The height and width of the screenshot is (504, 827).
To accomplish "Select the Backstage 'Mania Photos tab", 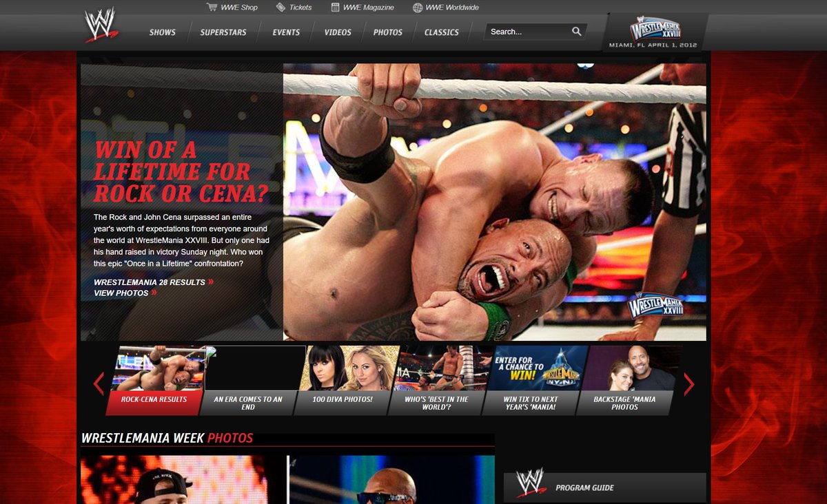I will 624,403.
